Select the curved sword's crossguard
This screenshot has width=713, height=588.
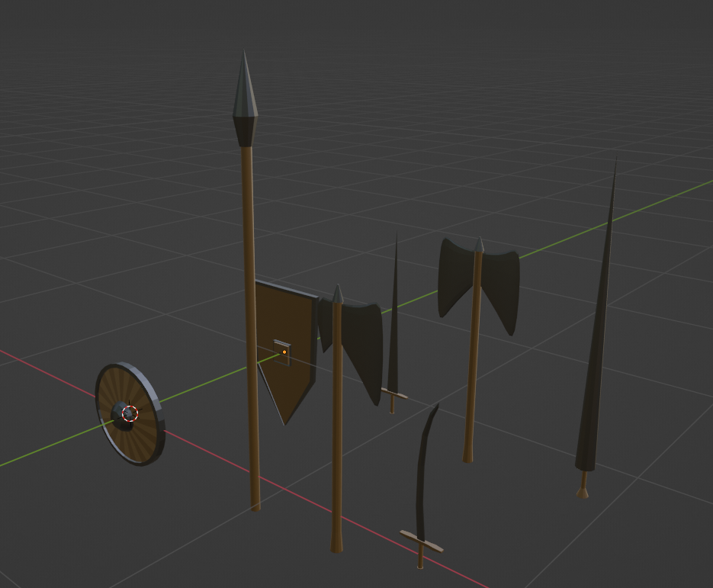pos(422,541)
